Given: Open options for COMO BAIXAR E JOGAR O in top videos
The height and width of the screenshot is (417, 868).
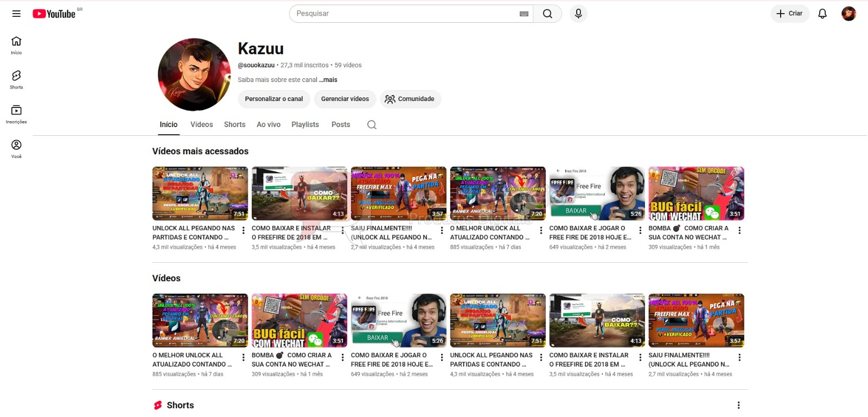Looking at the screenshot, I should click(x=640, y=230).
